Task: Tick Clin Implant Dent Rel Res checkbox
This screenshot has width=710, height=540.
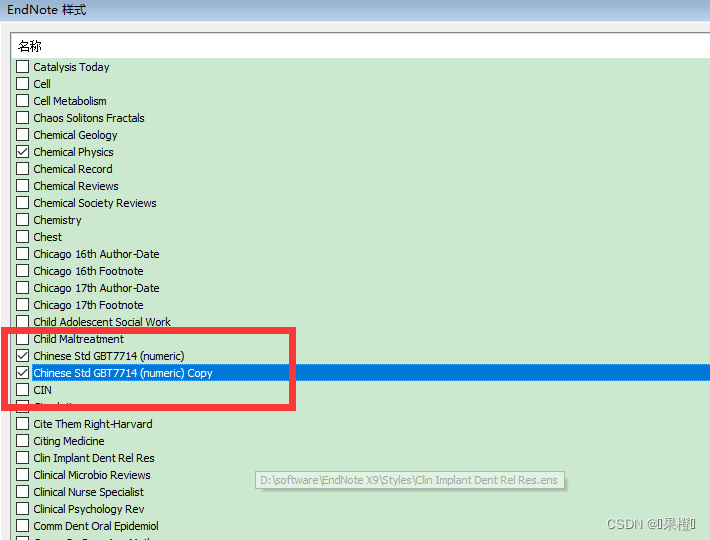Action: coord(23,458)
